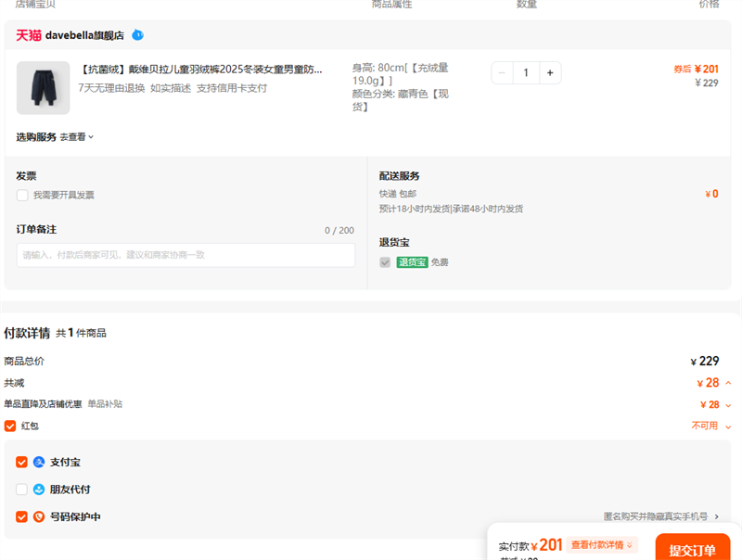Click the green 退货宝 badge
Viewport: 742px width, 560px height.
tap(412, 262)
